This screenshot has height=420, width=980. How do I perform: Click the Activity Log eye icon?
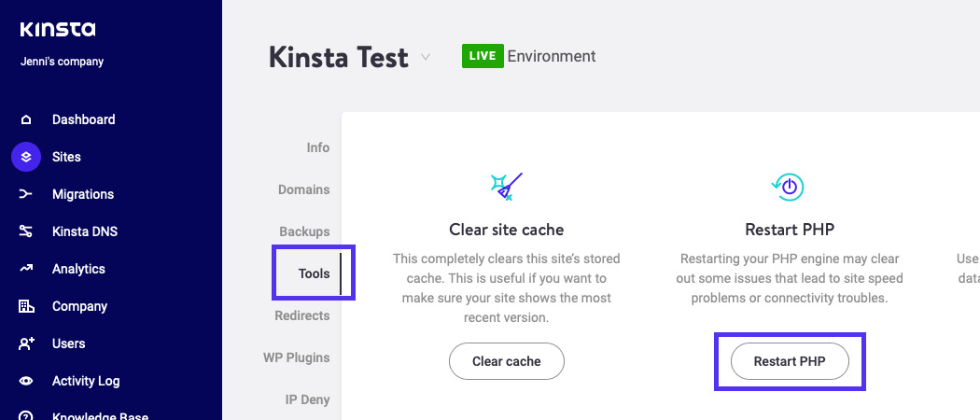coord(26,381)
